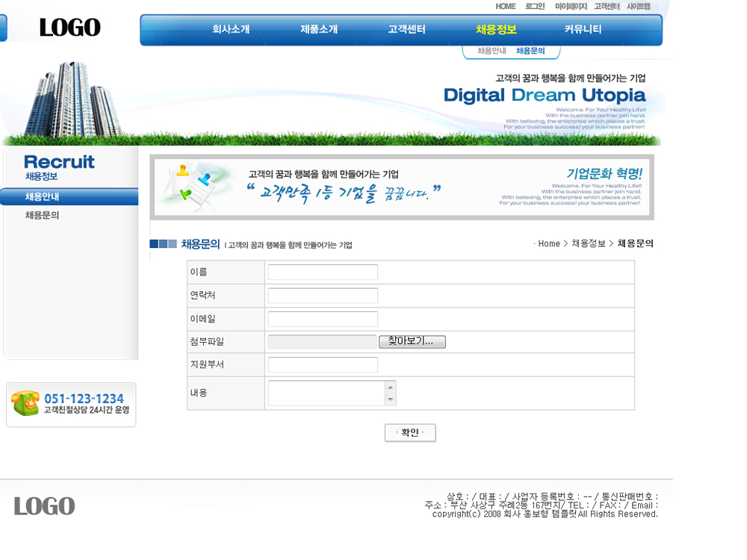
Task: Click the green telephone customer service banner
Action: [71, 405]
